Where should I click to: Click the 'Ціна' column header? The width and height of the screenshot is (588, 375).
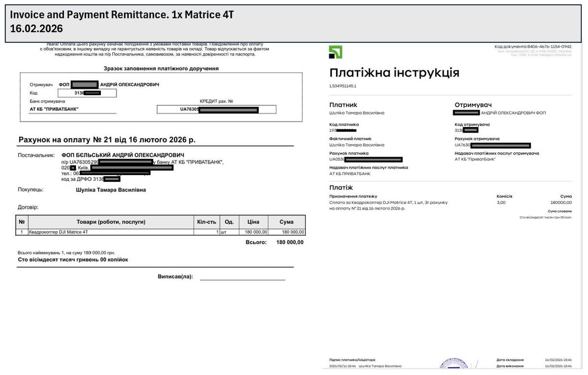click(x=253, y=222)
